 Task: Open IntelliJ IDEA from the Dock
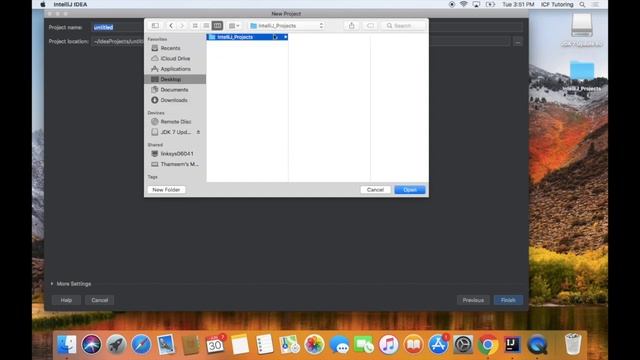pos(513,344)
